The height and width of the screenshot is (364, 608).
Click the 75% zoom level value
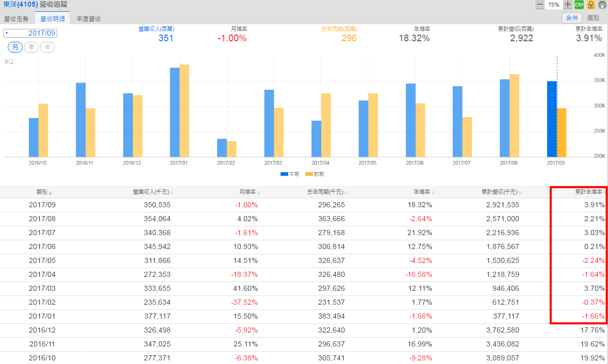554,5
